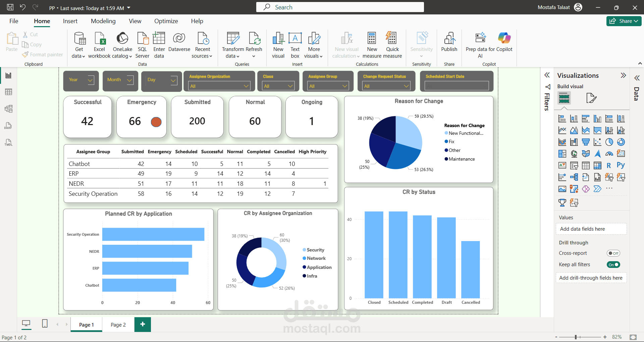644x342 pixels.
Task: Switch to mobile layout icon
Action: [45, 324]
